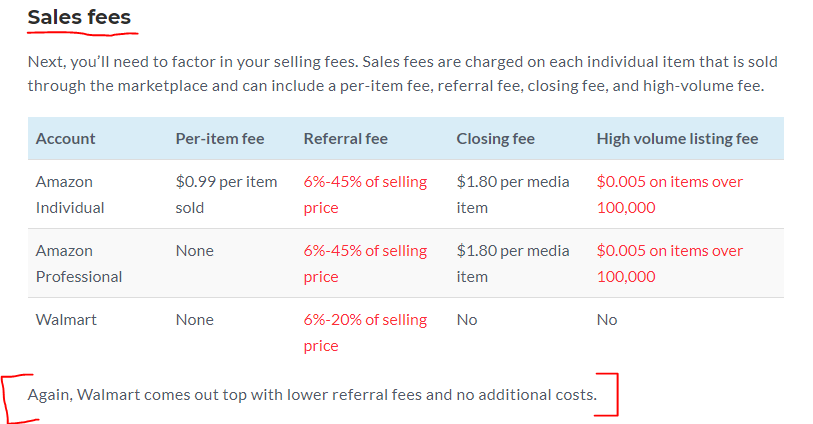Click Walmart's high volume fee No cell
Viewport: 813px width, 424px height.
pyautogui.click(x=607, y=320)
